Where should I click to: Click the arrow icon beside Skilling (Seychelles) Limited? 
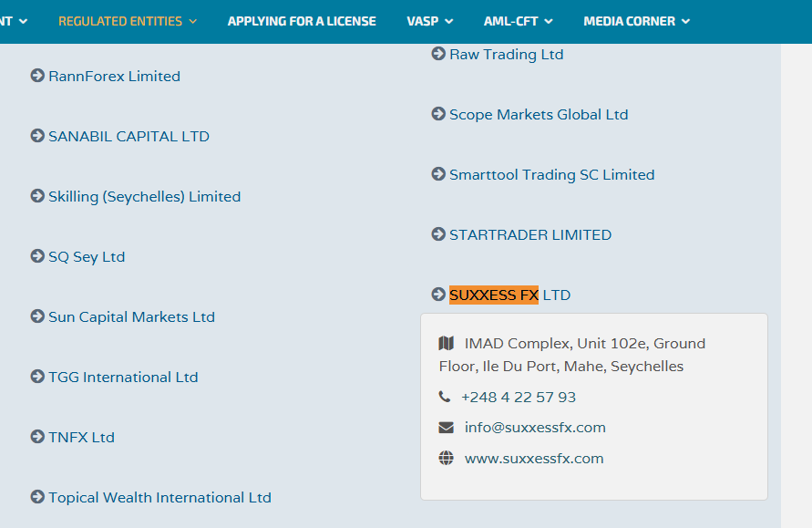coord(37,196)
